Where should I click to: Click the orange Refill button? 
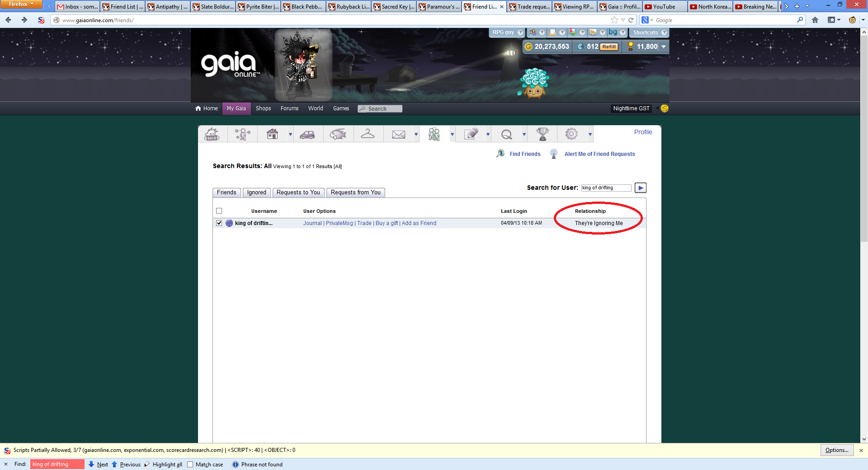pyautogui.click(x=609, y=47)
